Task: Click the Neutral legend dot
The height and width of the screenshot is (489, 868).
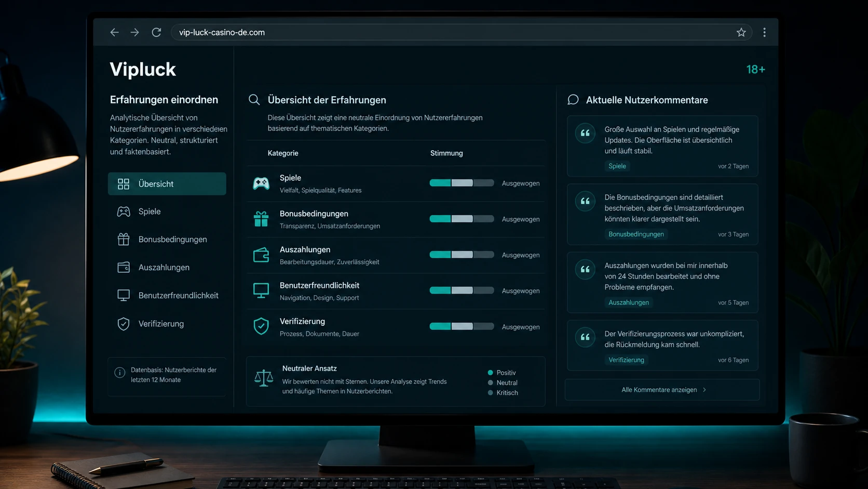Action: (490, 382)
